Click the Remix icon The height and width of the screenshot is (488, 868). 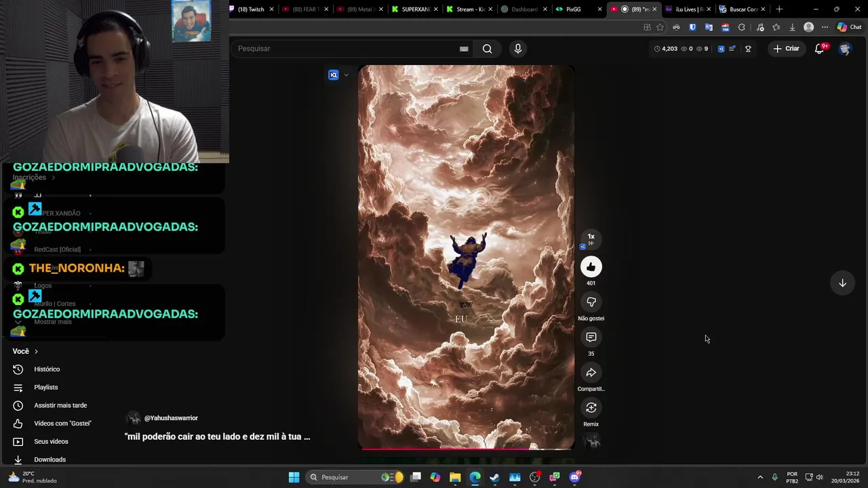[x=591, y=408]
